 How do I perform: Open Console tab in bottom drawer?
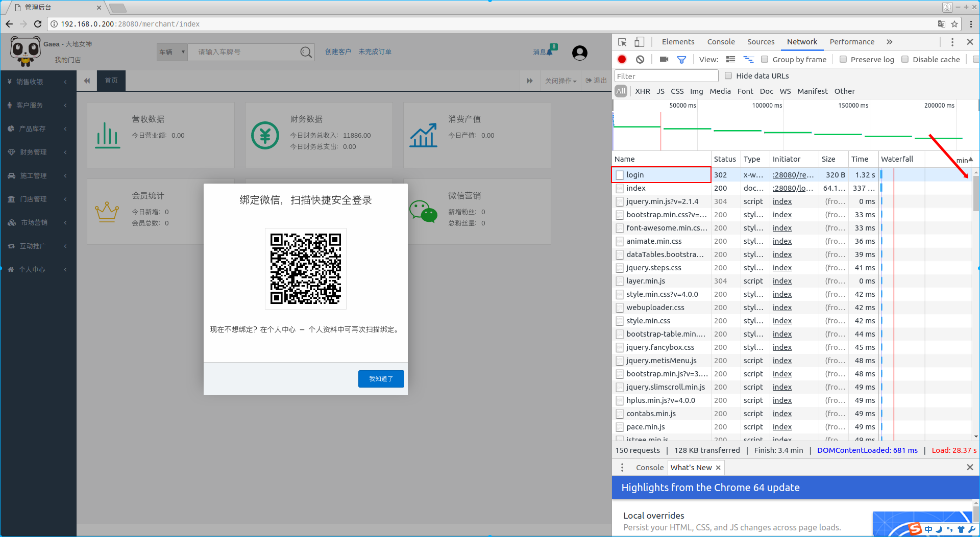click(x=649, y=468)
